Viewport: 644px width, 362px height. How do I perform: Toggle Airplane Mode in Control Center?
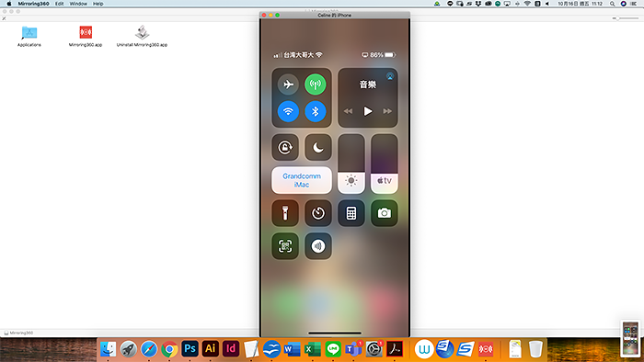coord(288,85)
